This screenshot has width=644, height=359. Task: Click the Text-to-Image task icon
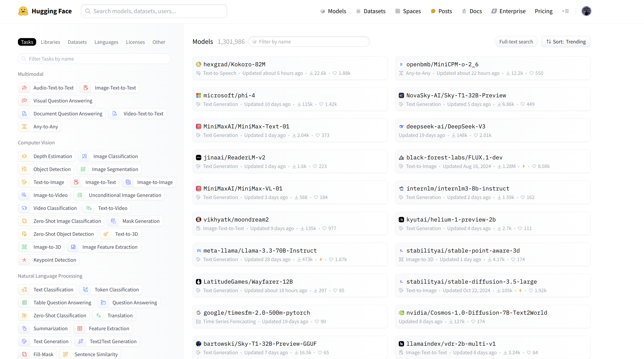(x=25, y=182)
